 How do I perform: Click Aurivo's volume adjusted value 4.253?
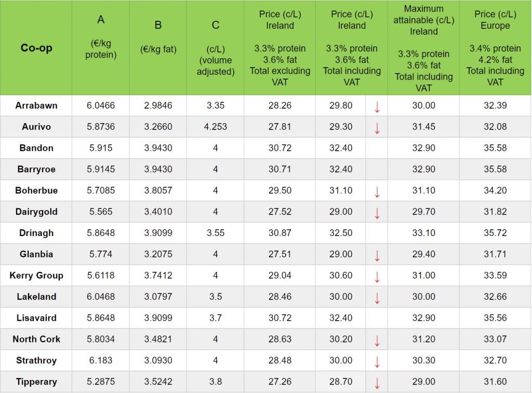click(216, 127)
